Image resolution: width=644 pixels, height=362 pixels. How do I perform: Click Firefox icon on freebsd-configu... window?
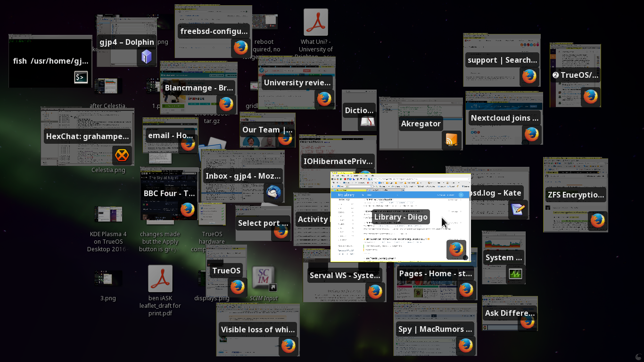(x=241, y=47)
